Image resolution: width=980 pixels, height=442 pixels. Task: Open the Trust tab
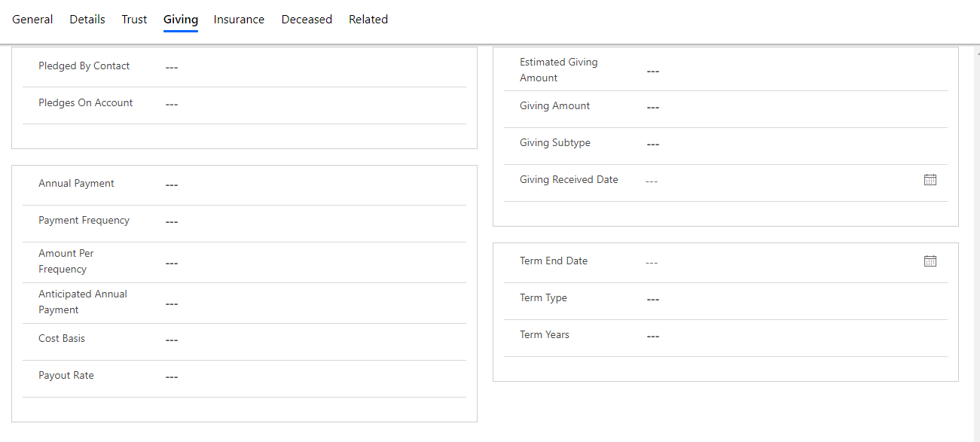(x=134, y=20)
